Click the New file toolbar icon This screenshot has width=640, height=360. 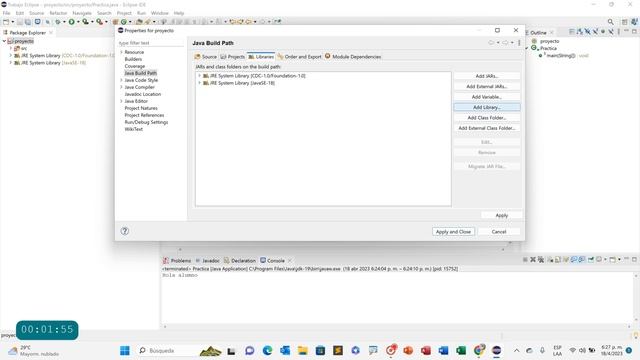(6, 22)
